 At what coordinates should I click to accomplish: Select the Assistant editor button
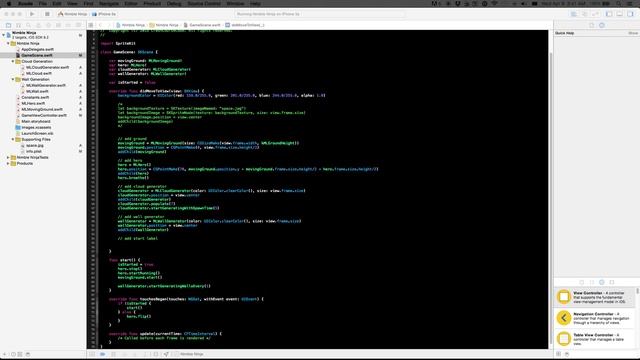coord(584,14)
